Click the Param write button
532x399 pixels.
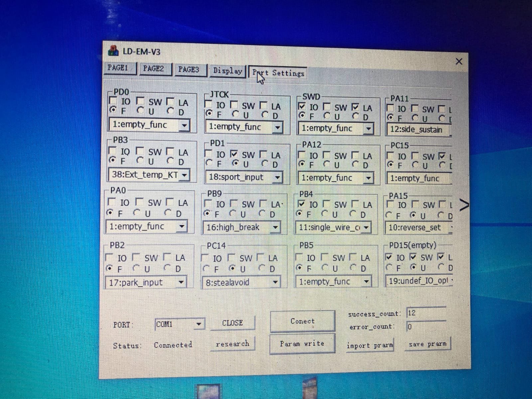302,343
